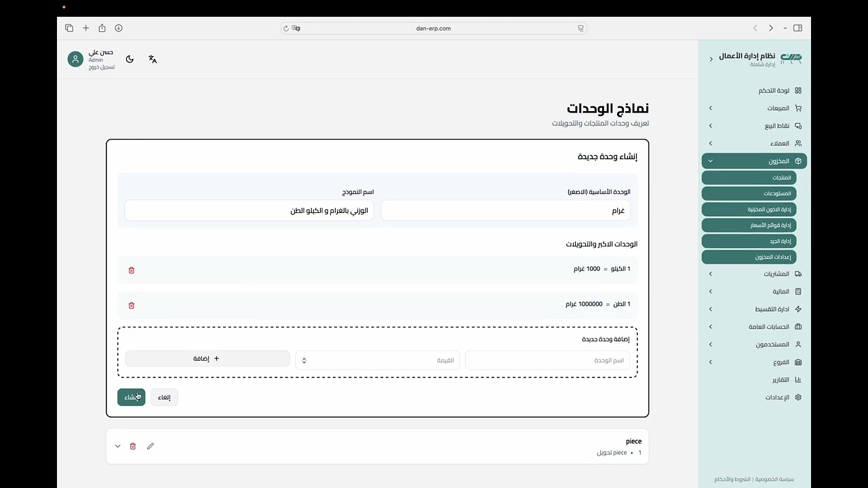Click the settings gear icon
Image resolution: width=868 pixels, height=488 pixels.
tap(798, 397)
